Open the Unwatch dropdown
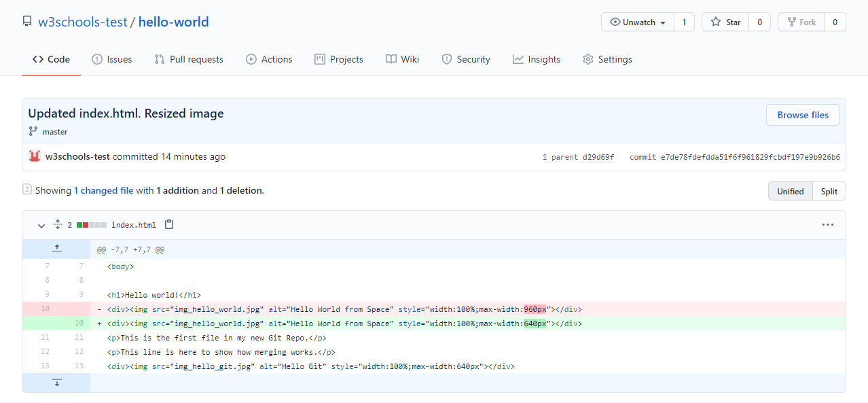The image size is (868, 403). point(636,21)
